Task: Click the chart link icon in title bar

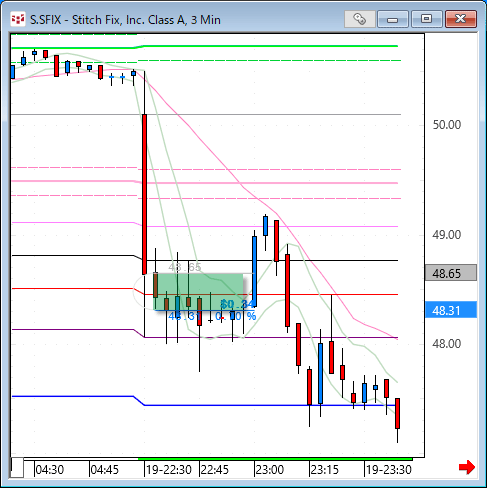Action: pos(360,19)
